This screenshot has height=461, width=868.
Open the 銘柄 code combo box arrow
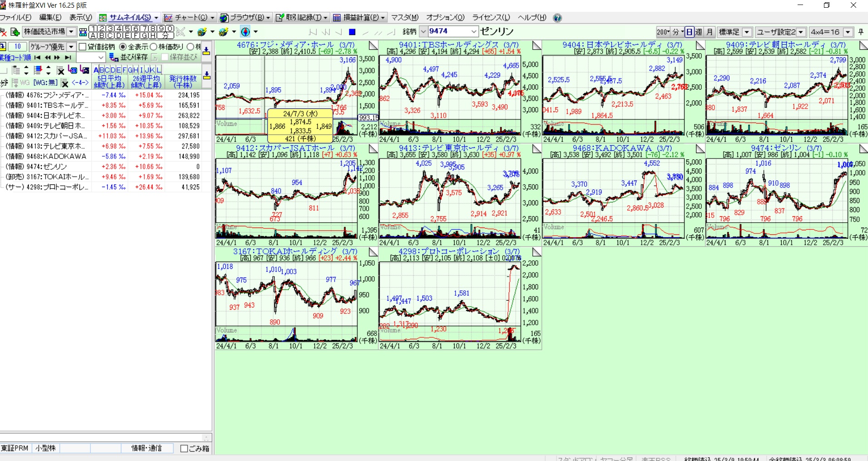click(x=474, y=31)
